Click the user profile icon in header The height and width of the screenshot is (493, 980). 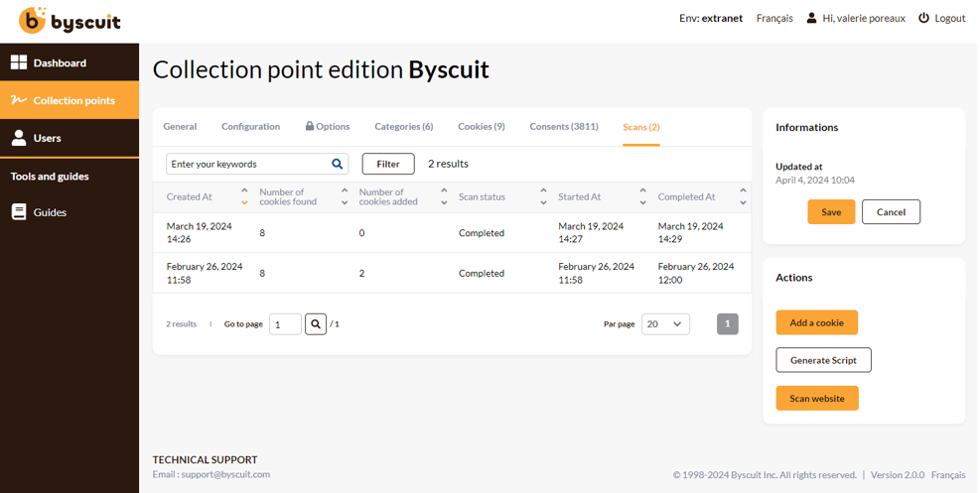[x=811, y=18]
